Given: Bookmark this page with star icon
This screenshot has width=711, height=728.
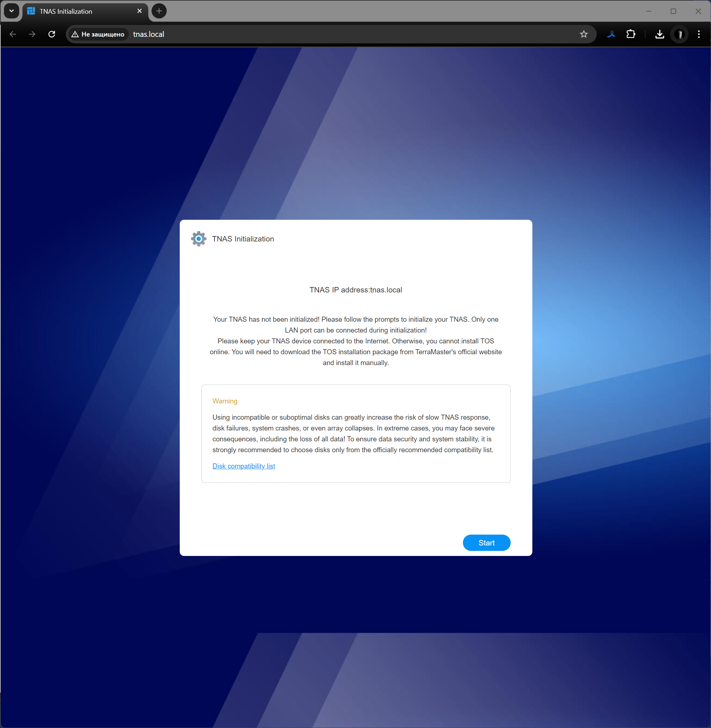Looking at the screenshot, I should pos(583,34).
